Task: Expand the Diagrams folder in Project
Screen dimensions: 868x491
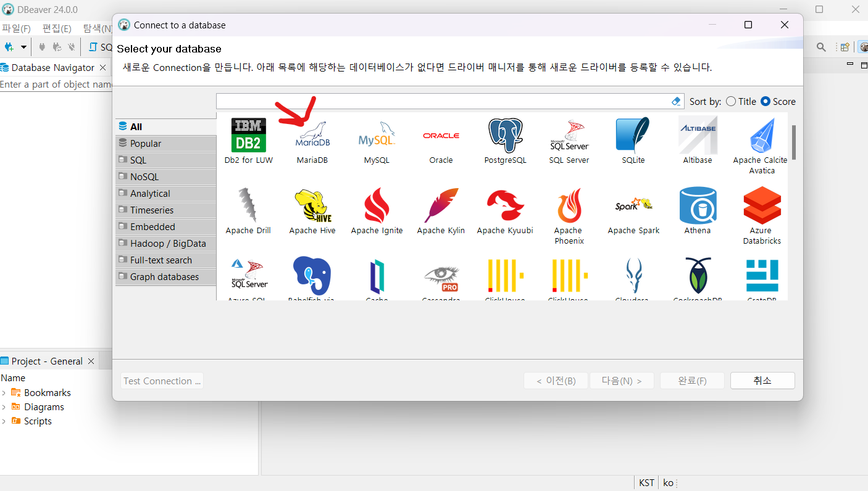Action: click(4, 407)
